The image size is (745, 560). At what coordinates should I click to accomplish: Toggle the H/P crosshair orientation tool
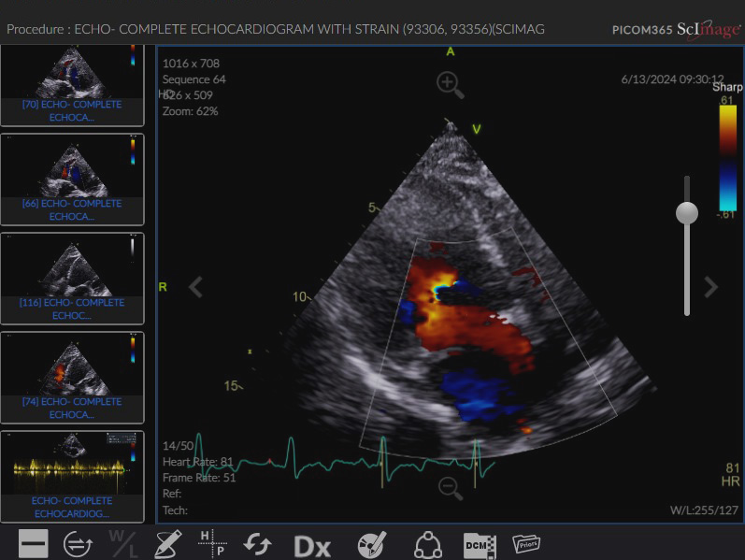(212, 543)
